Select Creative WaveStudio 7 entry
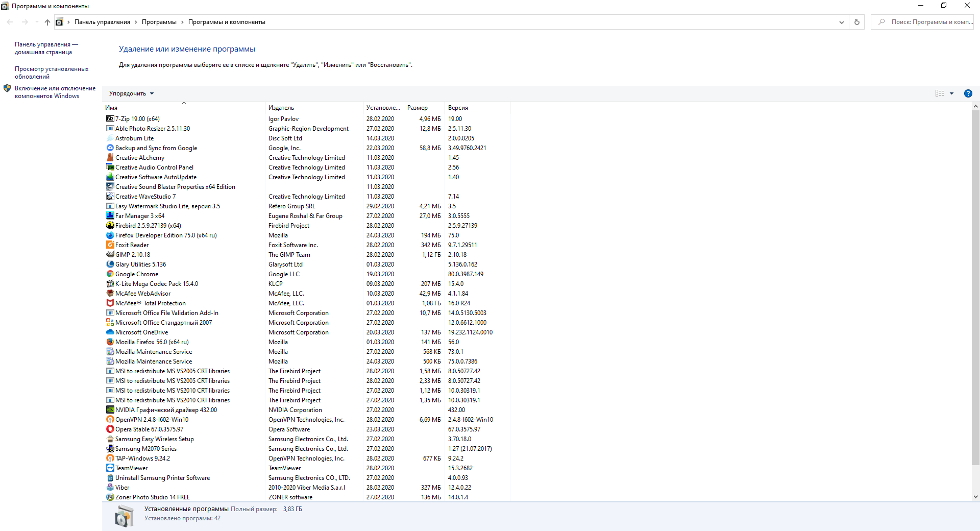 [x=306, y=197]
